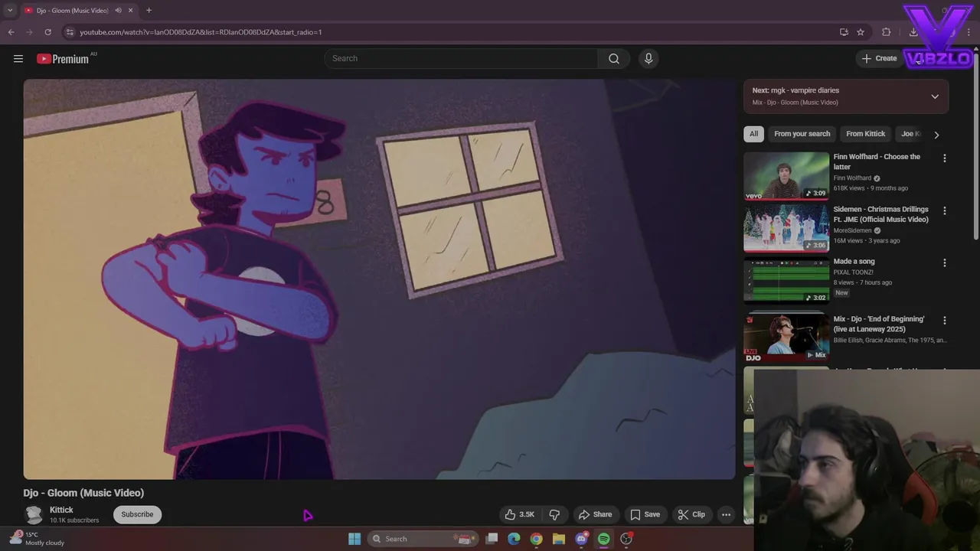Viewport: 980px width, 551px height.
Task: Expand the Next: mgk playlist panel
Action: tap(935, 96)
